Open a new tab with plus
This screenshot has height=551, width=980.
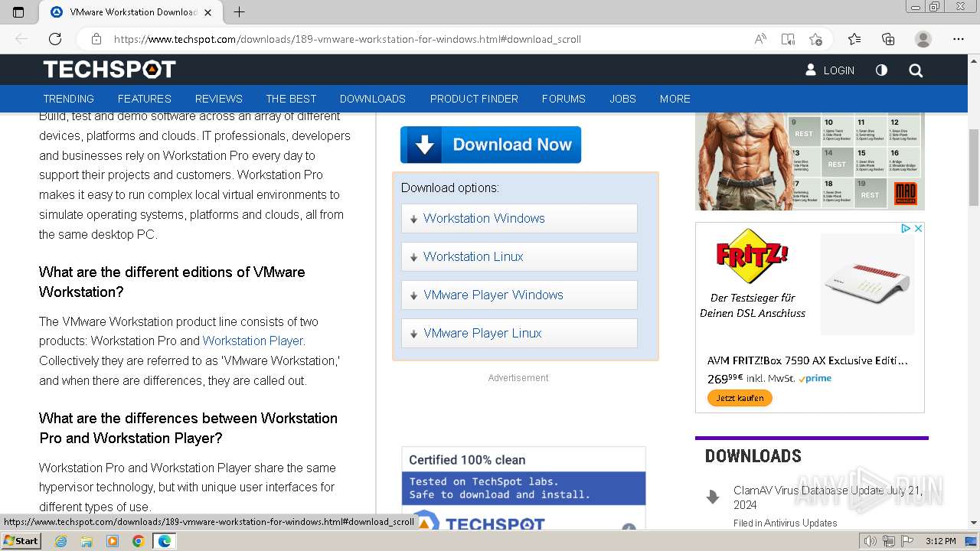pyautogui.click(x=239, y=12)
